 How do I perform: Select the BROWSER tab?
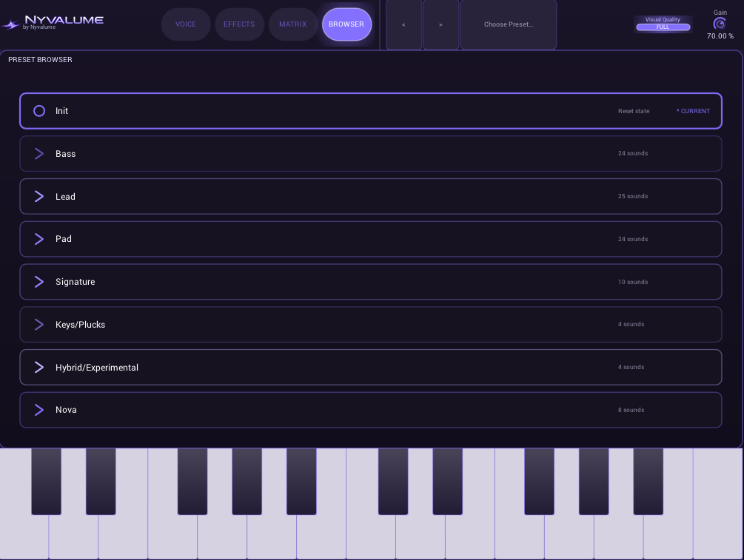346,24
